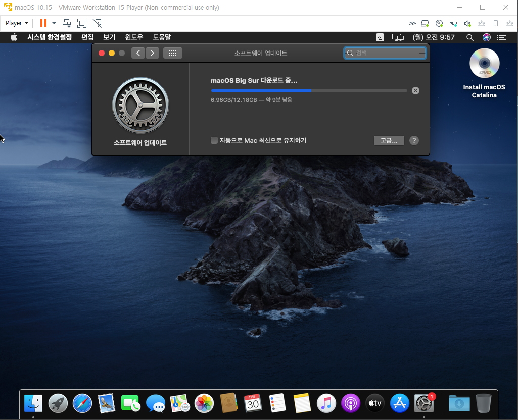Viewport: 518px width, 420px height.
Task: Click VMware network adapter device icon
Action: pyautogui.click(x=453, y=23)
